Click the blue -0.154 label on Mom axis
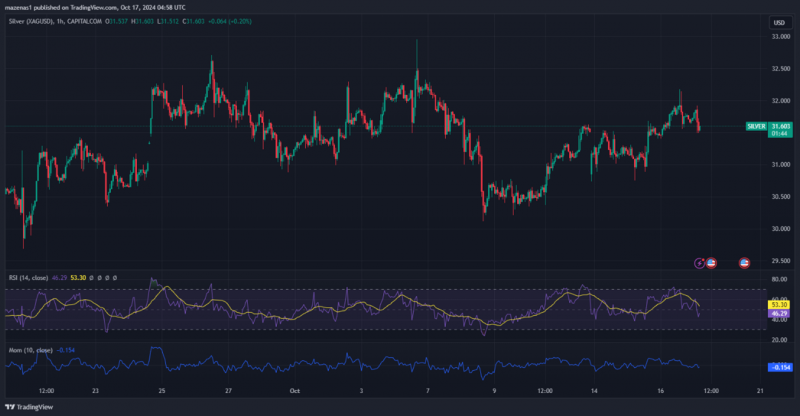The width and height of the screenshot is (800, 416). click(780, 367)
